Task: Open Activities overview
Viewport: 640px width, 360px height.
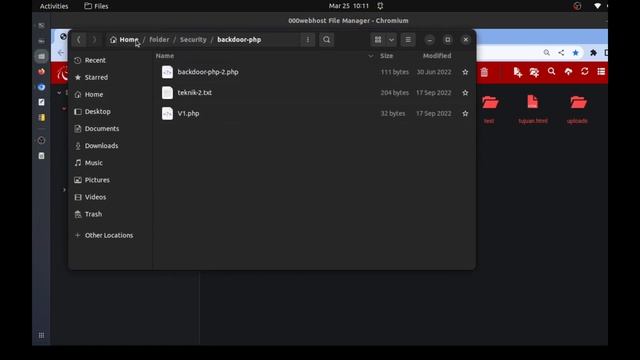Action: coord(54,6)
